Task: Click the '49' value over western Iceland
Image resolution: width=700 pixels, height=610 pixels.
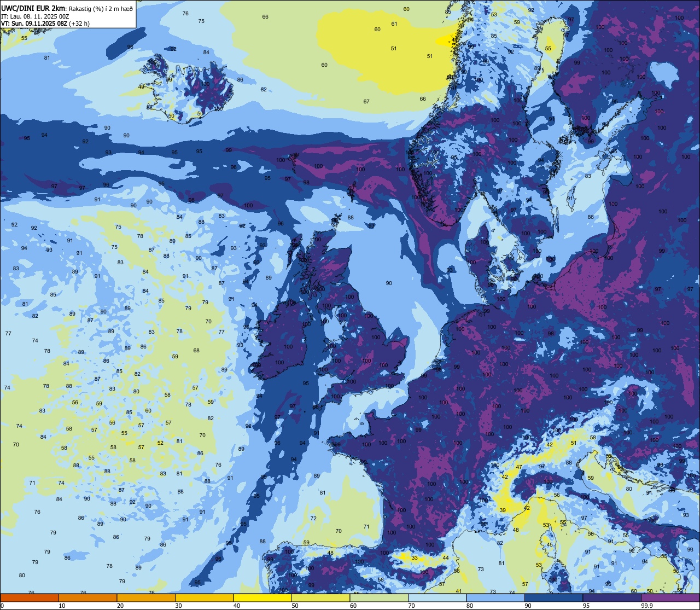Action: click(141, 86)
